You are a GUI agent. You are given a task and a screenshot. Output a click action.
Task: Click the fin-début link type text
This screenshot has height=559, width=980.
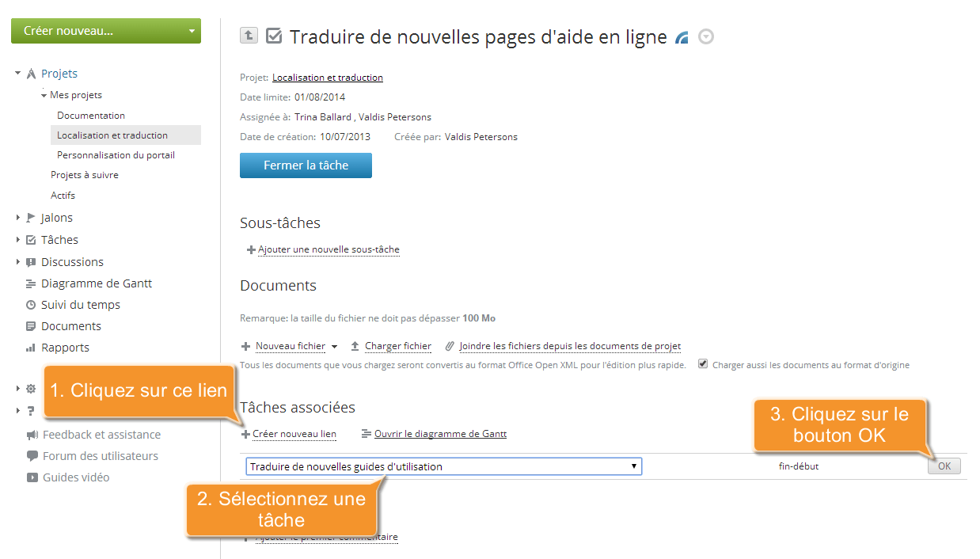[799, 466]
